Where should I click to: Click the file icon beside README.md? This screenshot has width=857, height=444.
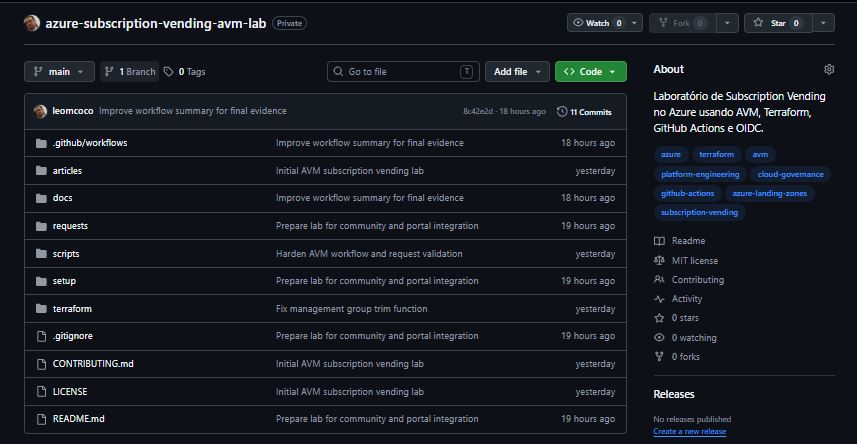pos(41,419)
